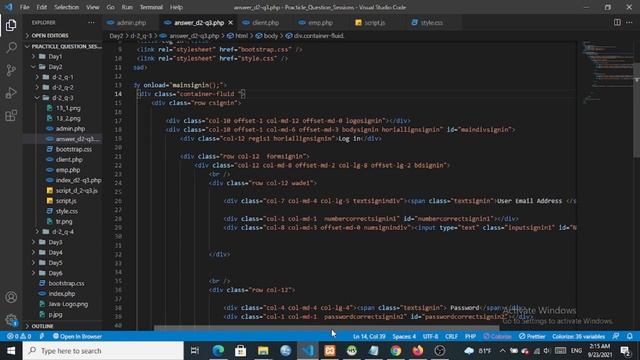The height and width of the screenshot is (360, 640).
Task: Go to line via Ln 14, Col 39
Action: [369, 336]
